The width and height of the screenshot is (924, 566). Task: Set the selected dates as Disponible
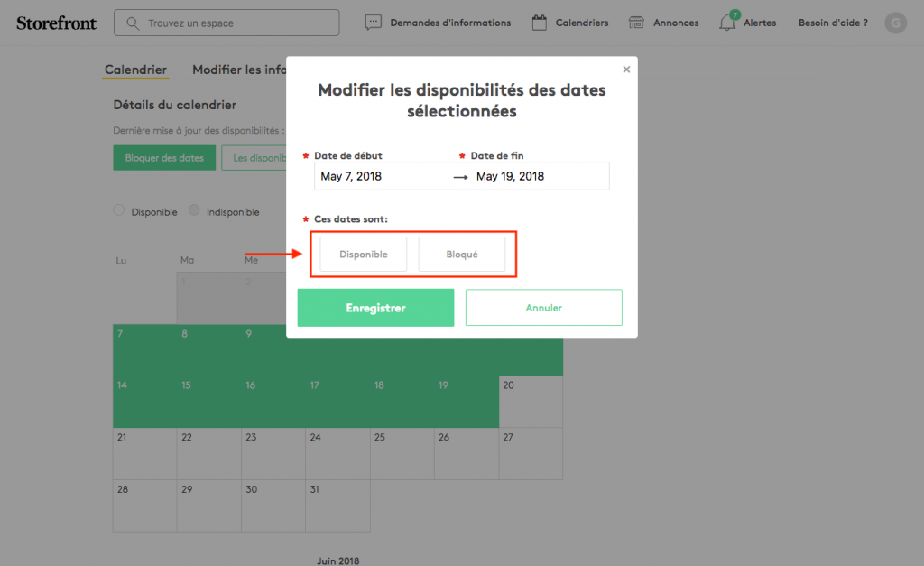click(x=364, y=255)
